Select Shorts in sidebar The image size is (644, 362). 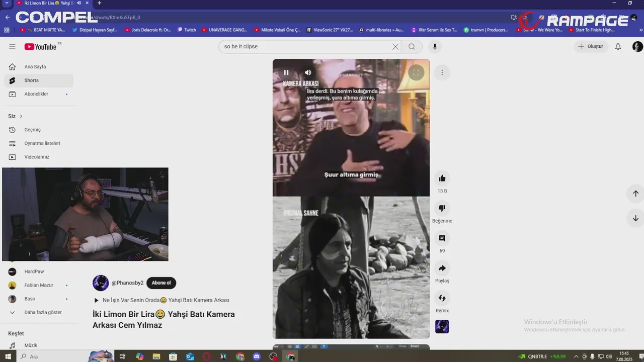[x=39, y=80]
